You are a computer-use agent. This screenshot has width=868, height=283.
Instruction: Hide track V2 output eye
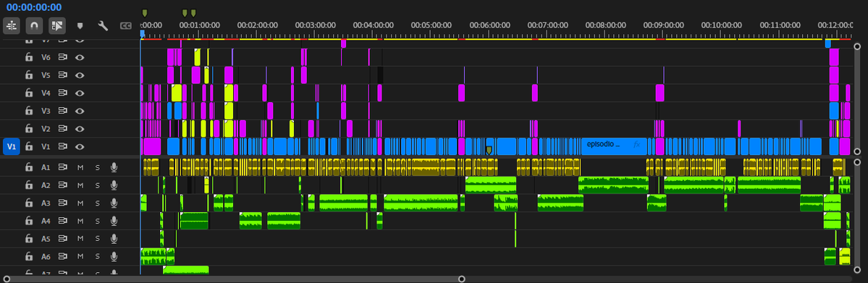80,129
